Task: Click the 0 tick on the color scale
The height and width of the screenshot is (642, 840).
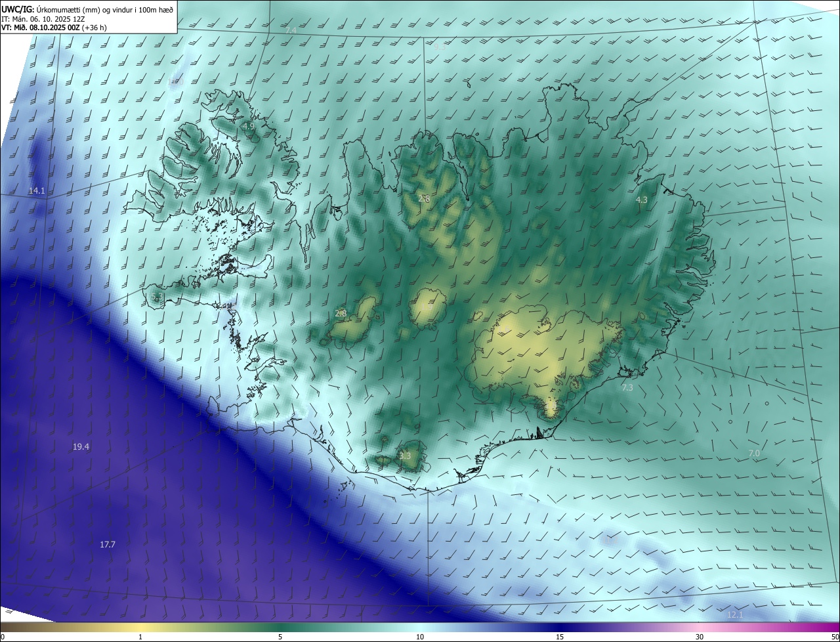Action: click(3, 637)
